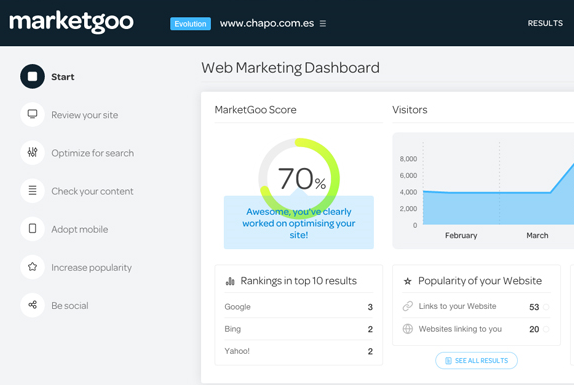Click the bar chart icon beside Rankings
574x385 pixels.
point(230,281)
